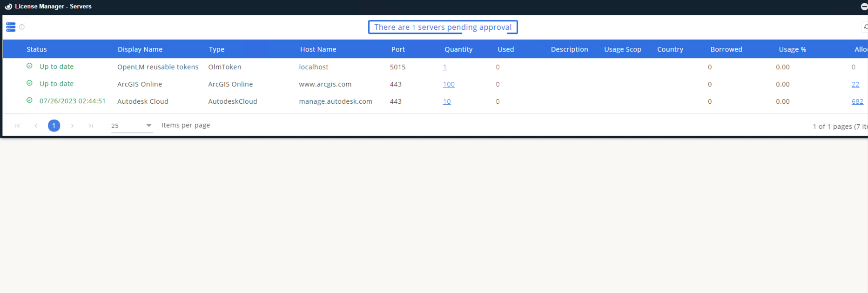This screenshot has width=868, height=293.
Task: Sort by the Host Name column header
Action: coord(318,49)
